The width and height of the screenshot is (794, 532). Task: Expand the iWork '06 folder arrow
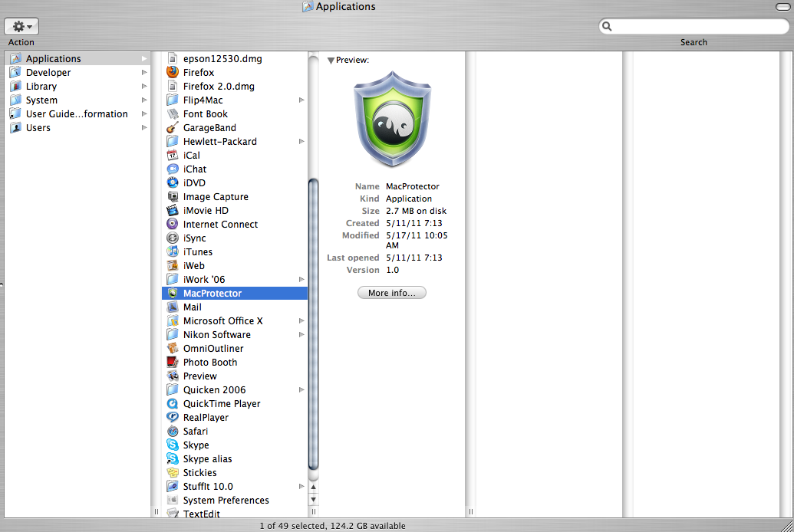tap(301, 279)
